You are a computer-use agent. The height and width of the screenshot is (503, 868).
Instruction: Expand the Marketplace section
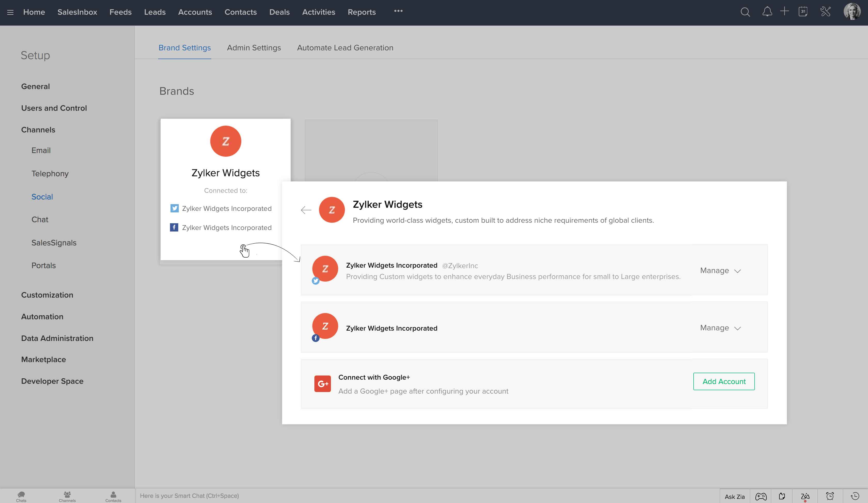[x=43, y=360]
